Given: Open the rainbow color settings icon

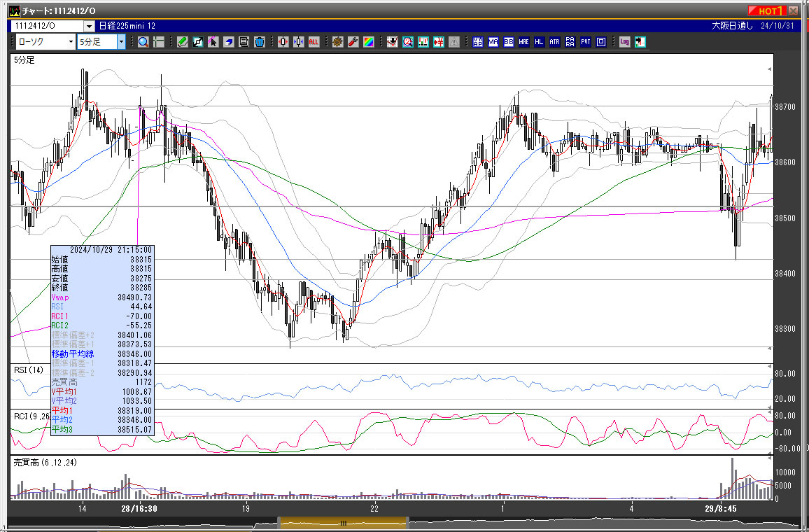Looking at the screenshot, I should click(368, 42).
